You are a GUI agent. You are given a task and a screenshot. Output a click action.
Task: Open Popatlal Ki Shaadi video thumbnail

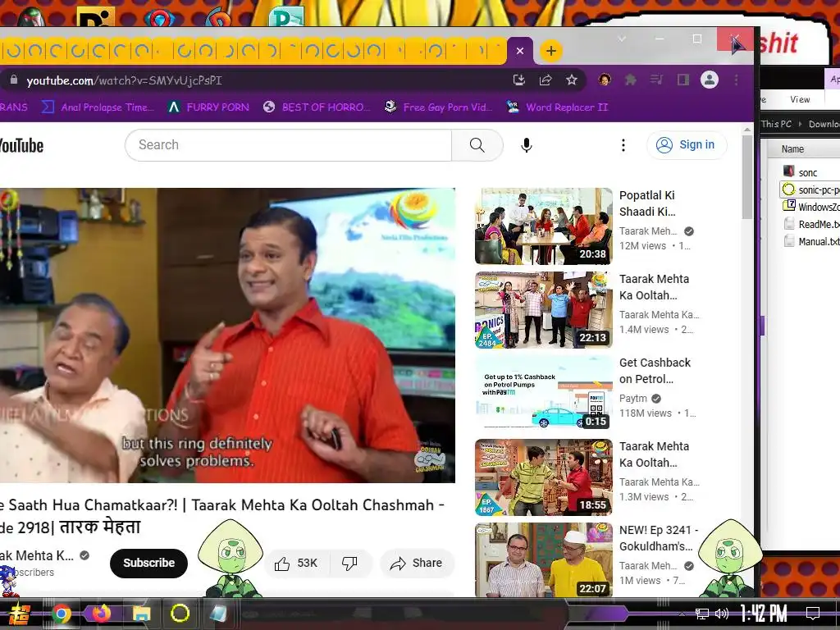pos(543,226)
